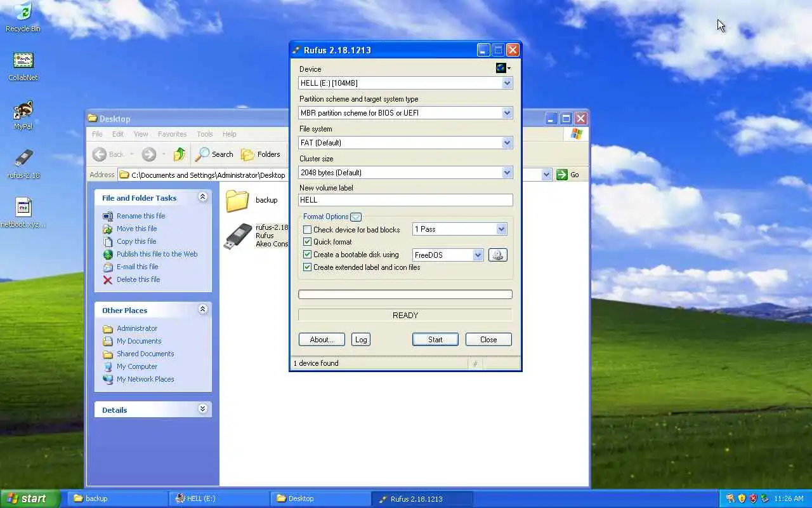Toggle Folders pane in Explorer toolbar
812x508 pixels.
pos(261,154)
